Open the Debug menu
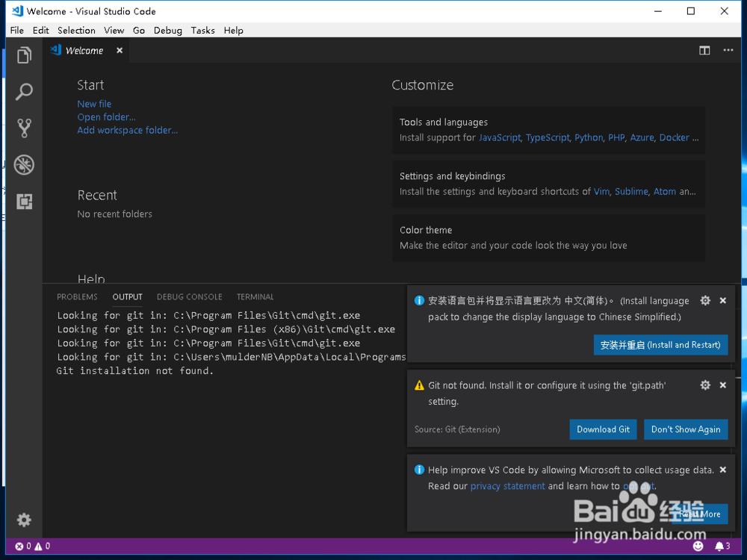Image resolution: width=747 pixels, height=560 pixels. click(x=167, y=30)
